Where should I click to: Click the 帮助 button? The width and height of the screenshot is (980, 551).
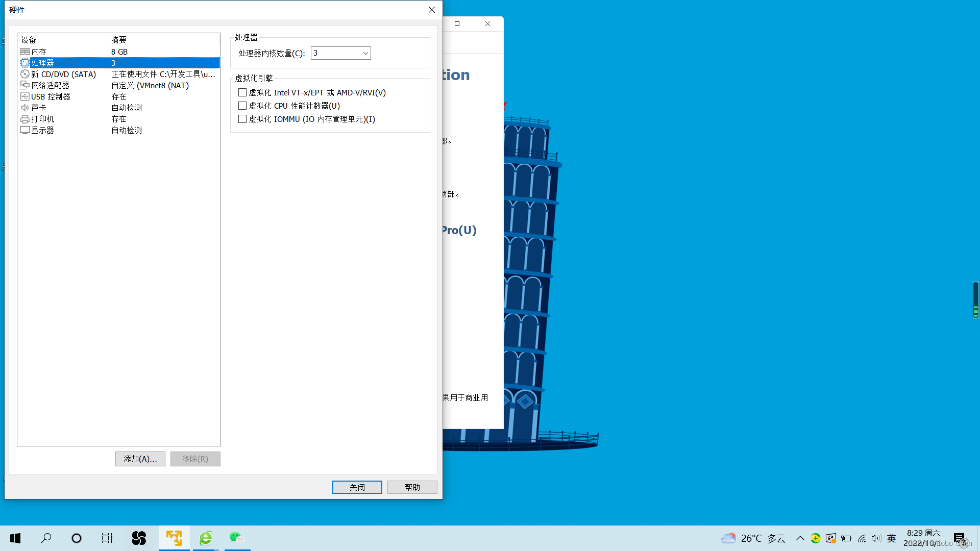tap(412, 487)
